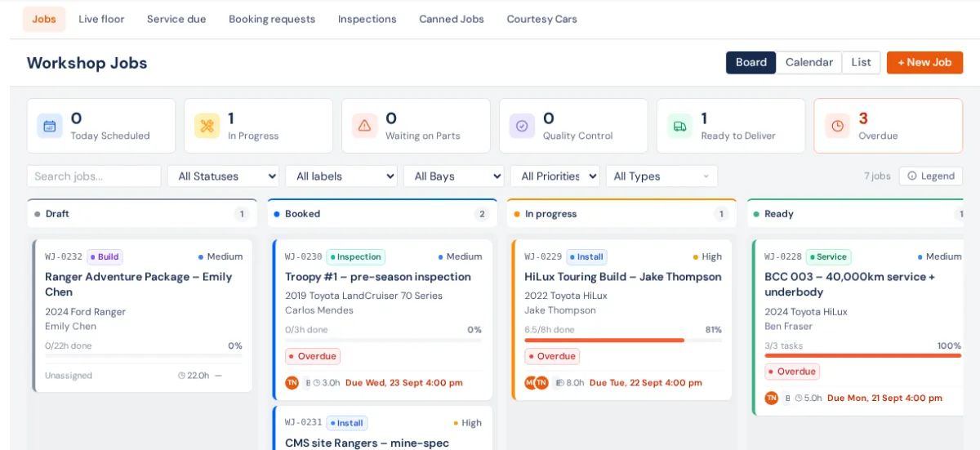Open the All Bays filter dropdown
980x450 pixels.
tap(453, 176)
